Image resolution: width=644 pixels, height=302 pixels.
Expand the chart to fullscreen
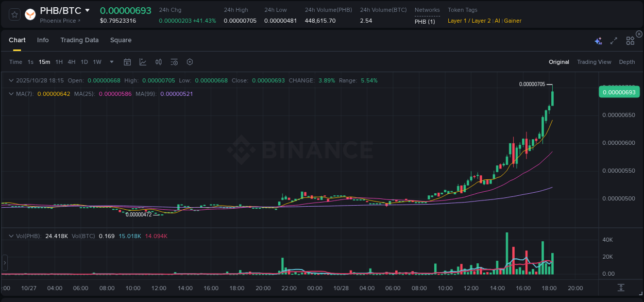(613, 40)
